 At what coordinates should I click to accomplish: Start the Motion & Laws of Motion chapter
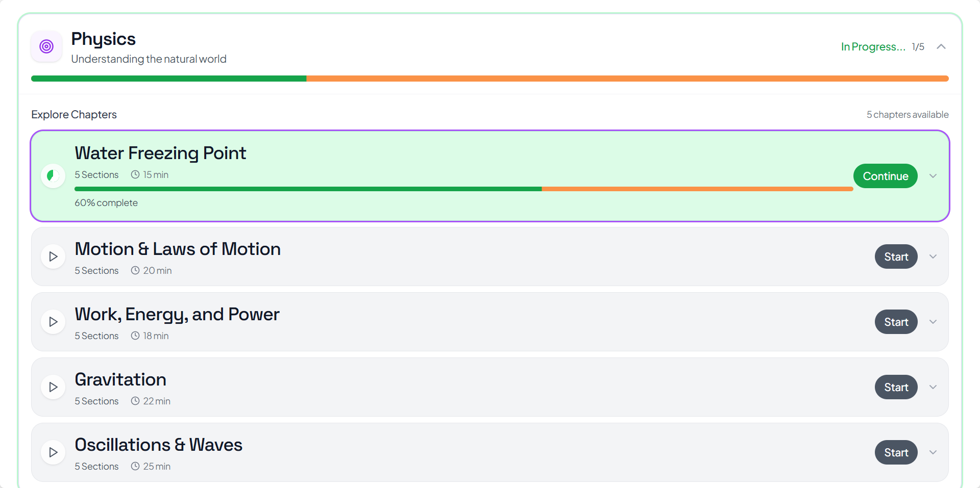[896, 256]
